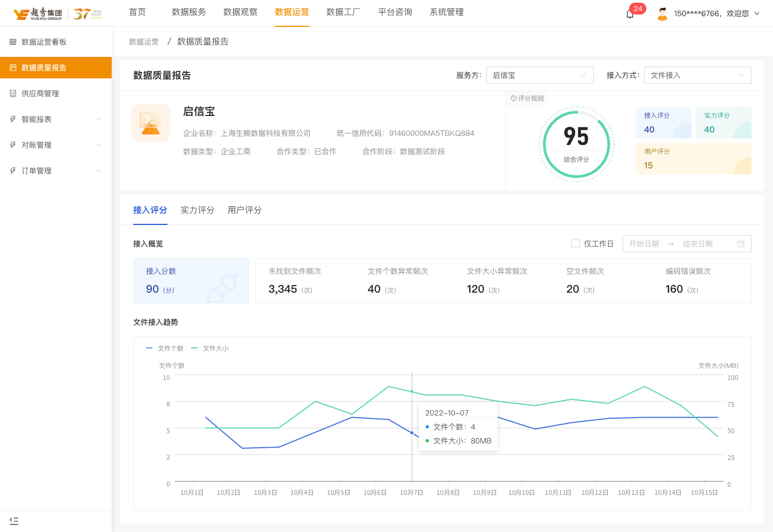Click company name 上海生腾数据科技有限公司
The height and width of the screenshot is (532, 773).
tap(266, 133)
